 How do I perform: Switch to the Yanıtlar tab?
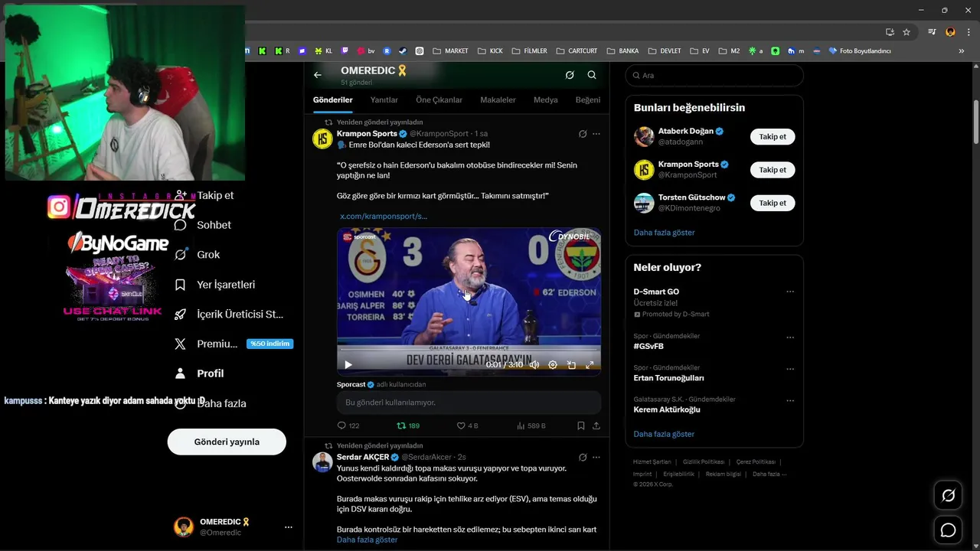(x=384, y=100)
